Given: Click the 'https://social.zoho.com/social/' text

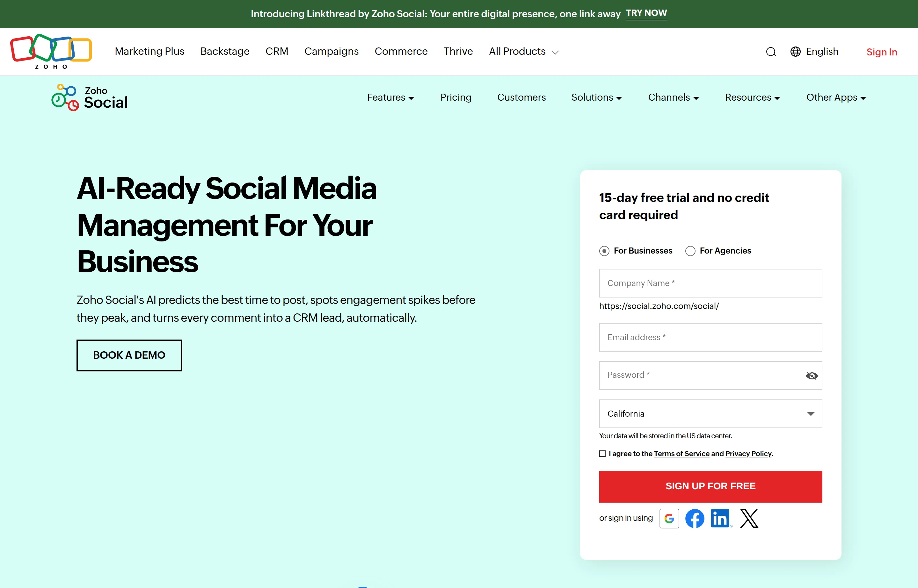Looking at the screenshot, I should coord(659,306).
